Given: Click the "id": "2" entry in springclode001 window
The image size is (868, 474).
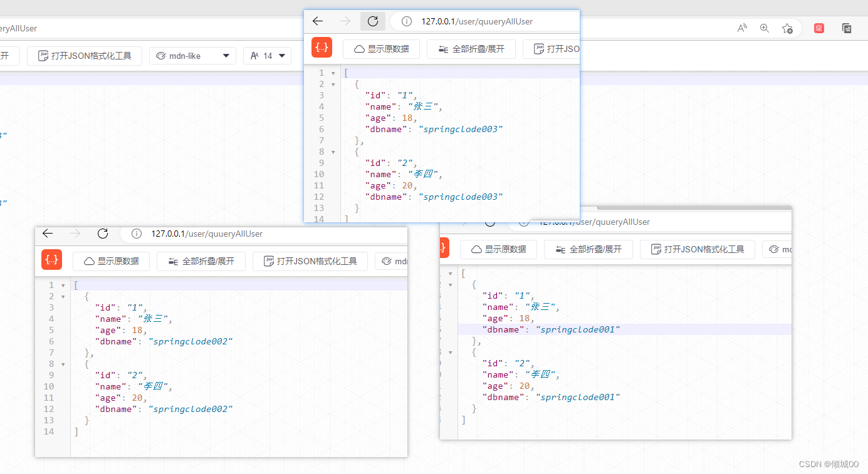Looking at the screenshot, I should click(508, 363).
